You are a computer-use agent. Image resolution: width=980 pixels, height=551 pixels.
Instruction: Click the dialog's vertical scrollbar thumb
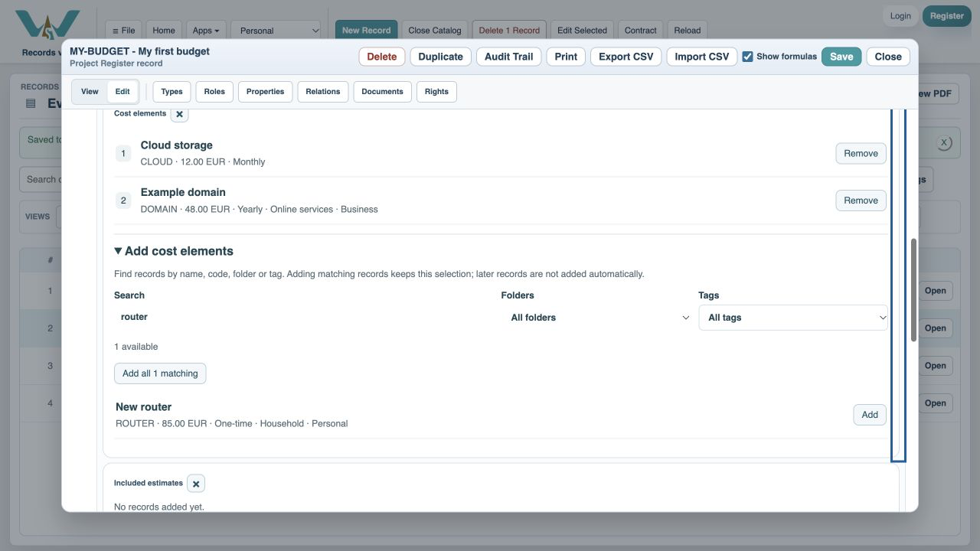click(x=913, y=291)
